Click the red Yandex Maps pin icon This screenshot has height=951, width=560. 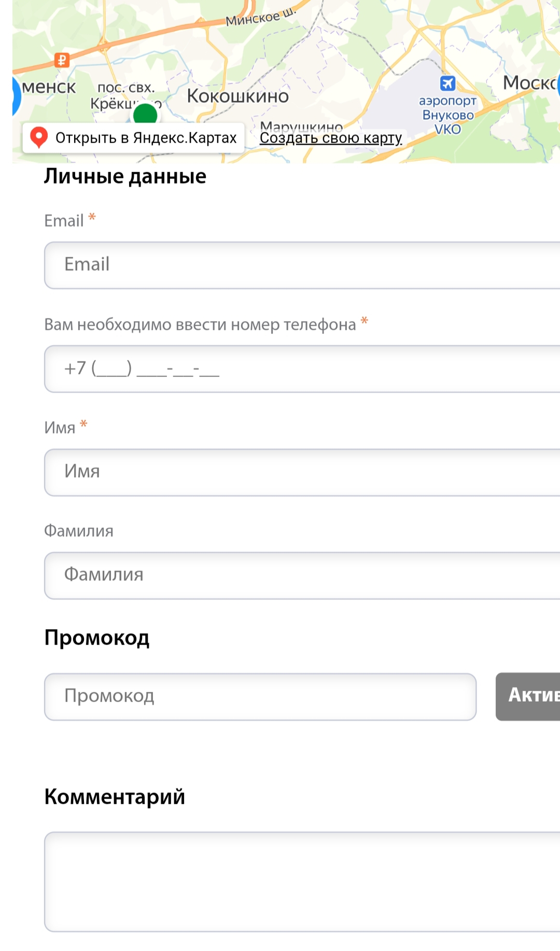coord(39,138)
